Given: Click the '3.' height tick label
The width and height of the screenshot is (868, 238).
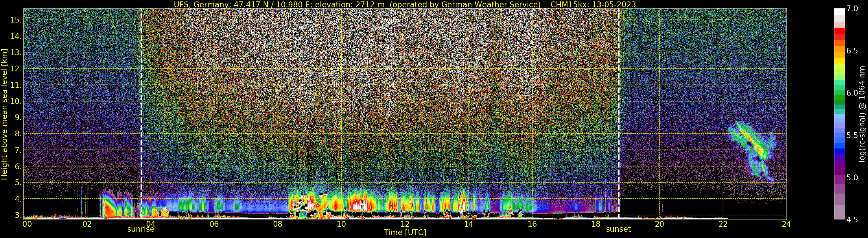Looking at the screenshot, I should [18, 215].
